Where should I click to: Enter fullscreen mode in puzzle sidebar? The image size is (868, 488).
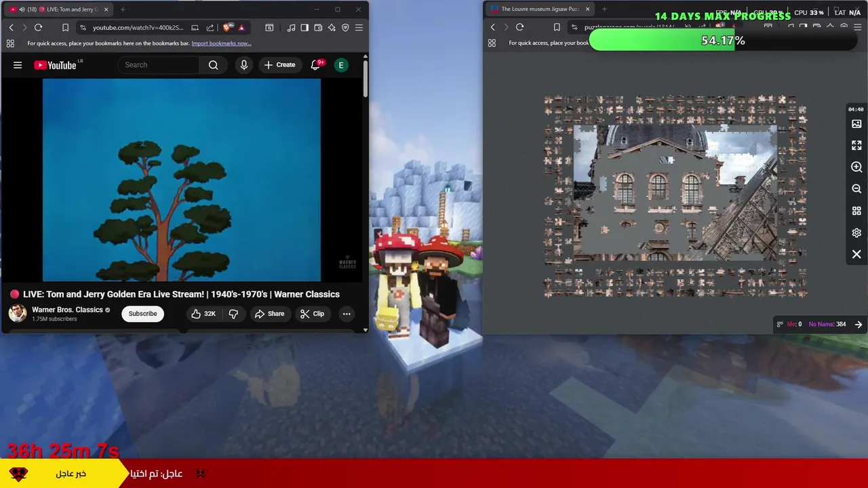[x=856, y=146]
